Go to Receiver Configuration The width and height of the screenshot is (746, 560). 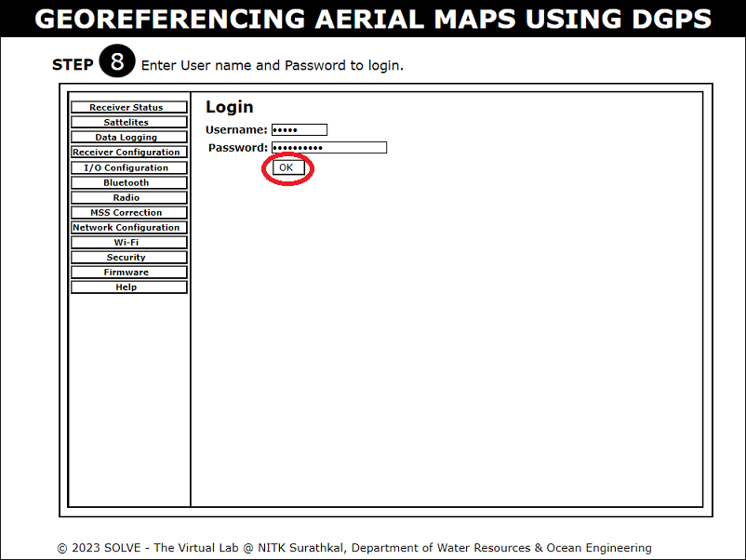pyautogui.click(x=128, y=153)
